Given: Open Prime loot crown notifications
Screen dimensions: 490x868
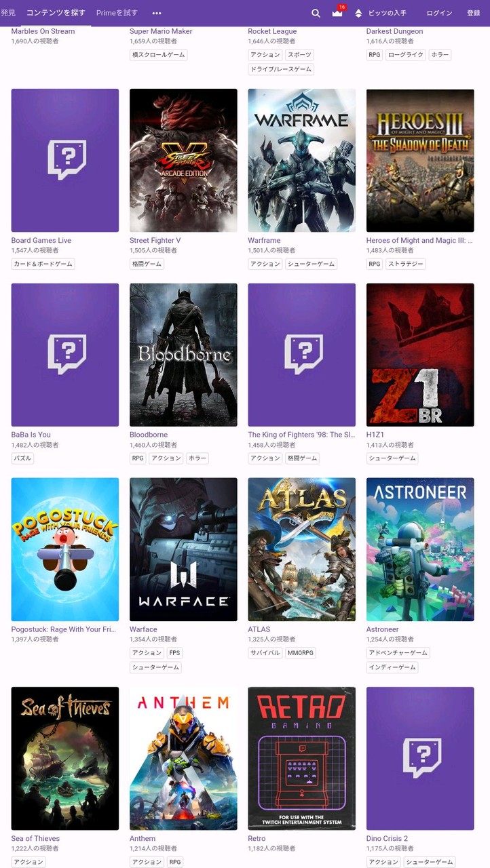Looking at the screenshot, I should click(337, 13).
